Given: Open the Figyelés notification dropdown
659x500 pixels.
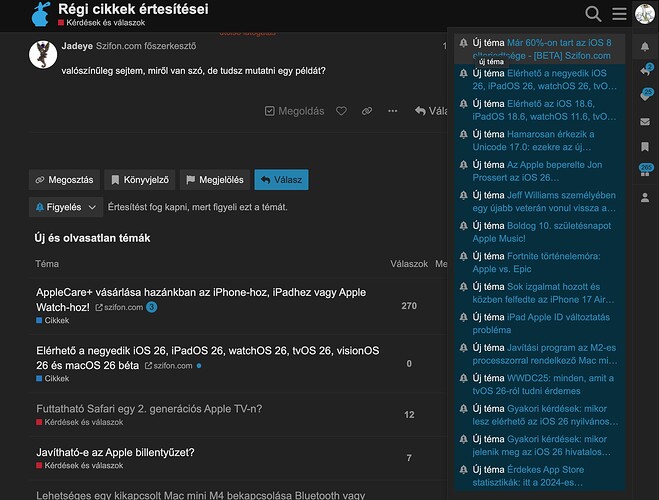Looking at the screenshot, I should click(x=66, y=207).
